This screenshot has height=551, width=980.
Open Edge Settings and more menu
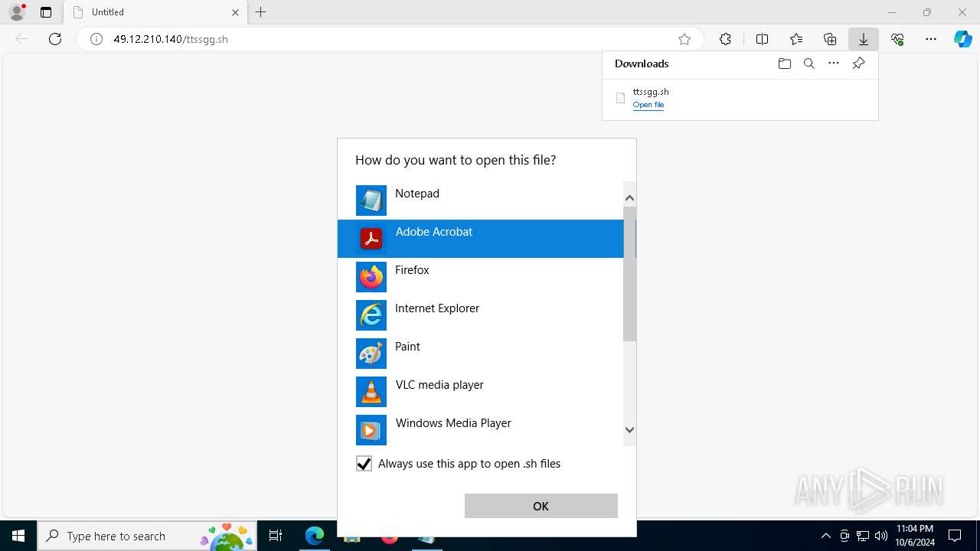pyautogui.click(x=931, y=39)
